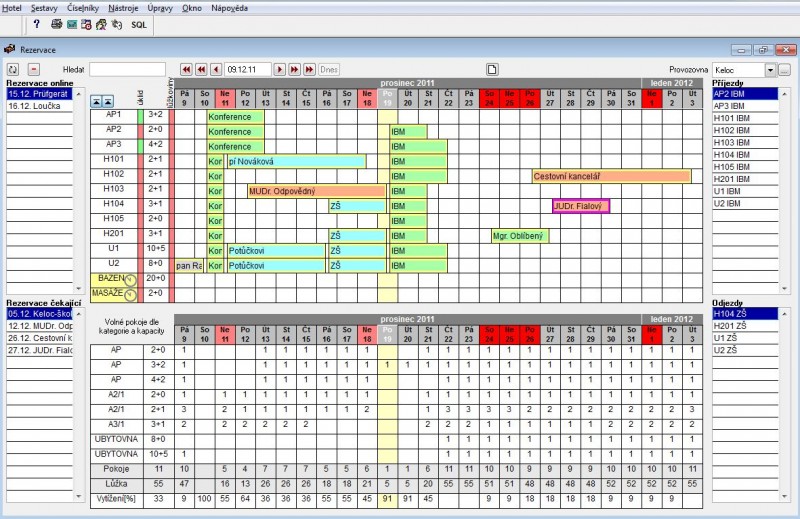Jump back with leftmost double-arrow date button
Image resolution: width=800 pixels, height=519 pixels.
185,69
